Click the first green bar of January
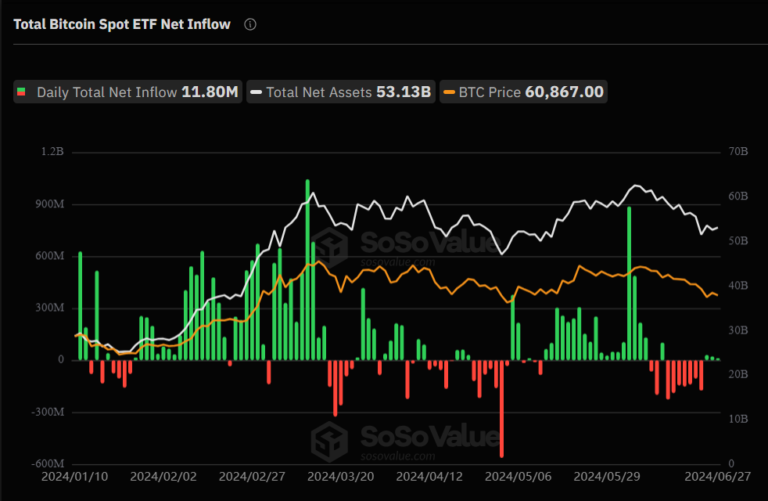 pos(80,306)
